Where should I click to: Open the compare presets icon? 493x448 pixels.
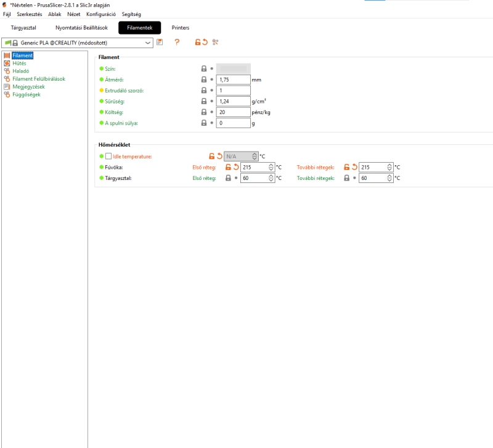click(215, 42)
